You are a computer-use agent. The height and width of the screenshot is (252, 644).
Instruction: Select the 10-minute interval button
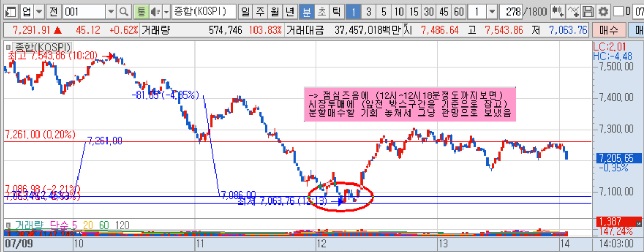[399, 12]
